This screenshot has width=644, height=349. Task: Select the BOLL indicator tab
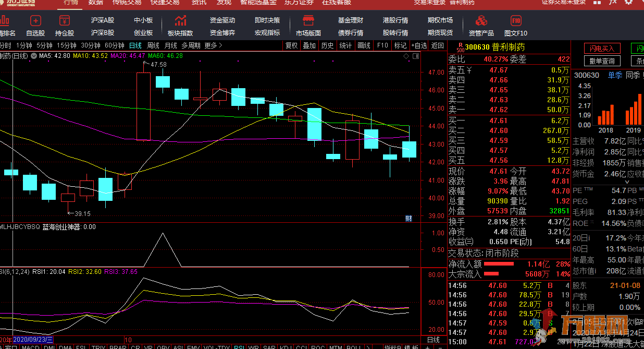[353, 346]
